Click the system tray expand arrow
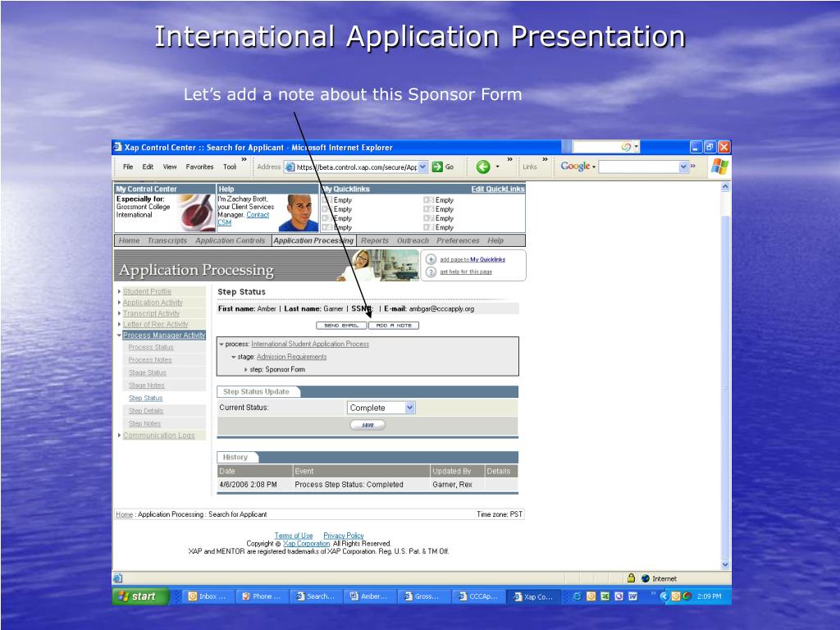The height and width of the screenshot is (630, 840). pos(664,596)
